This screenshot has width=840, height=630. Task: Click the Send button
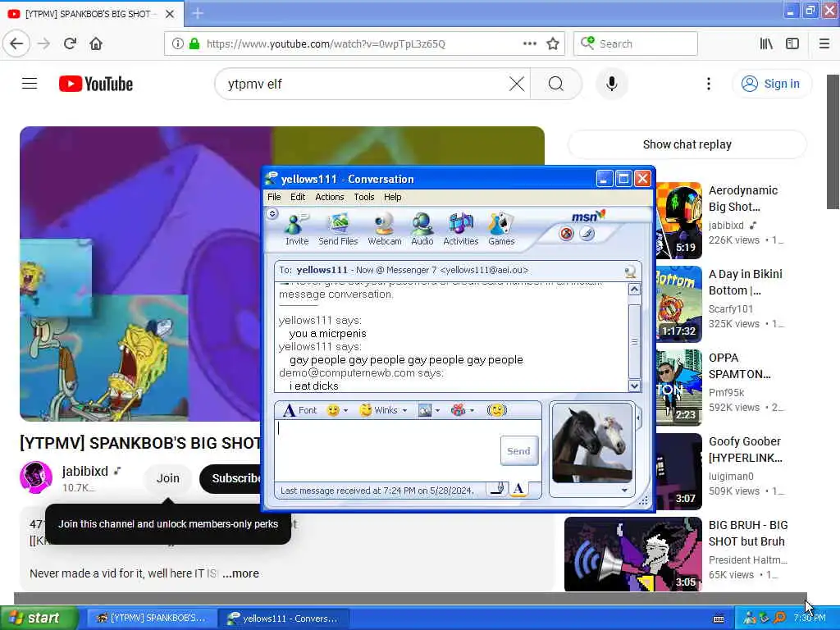pos(518,451)
